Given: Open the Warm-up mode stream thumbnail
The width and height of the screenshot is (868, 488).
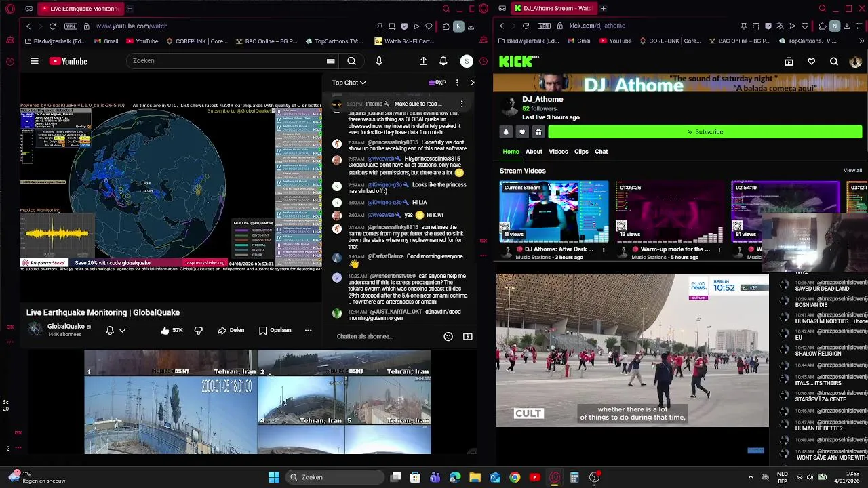Looking at the screenshot, I should tap(670, 211).
